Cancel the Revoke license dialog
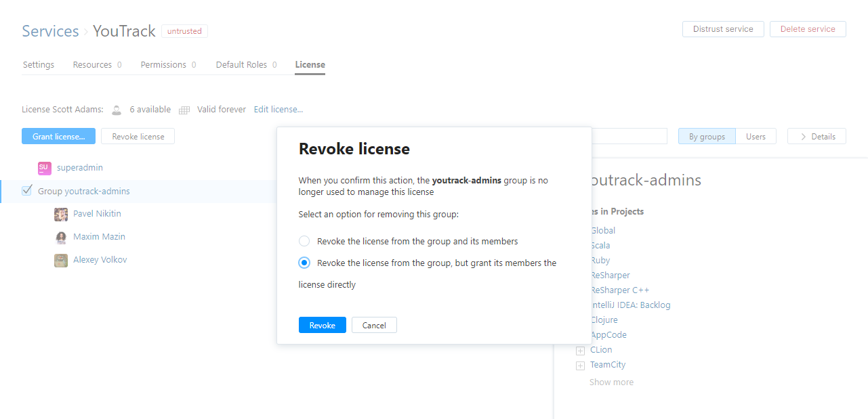The width and height of the screenshot is (868, 419). point(374,326)
